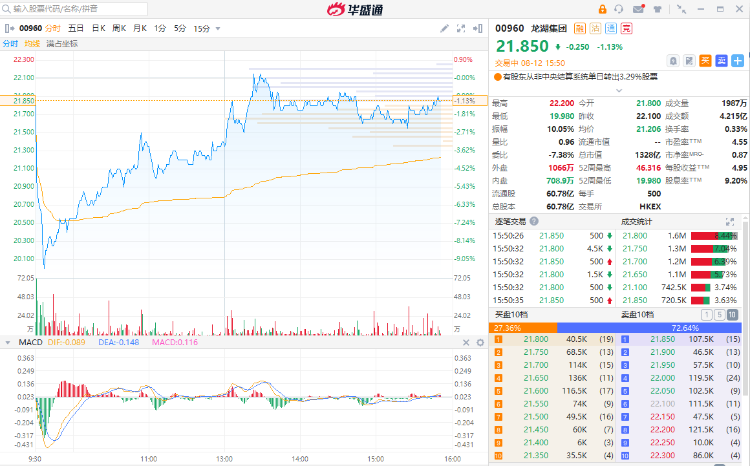Click the 沽 short-selling badge

[x=595, y=28]
